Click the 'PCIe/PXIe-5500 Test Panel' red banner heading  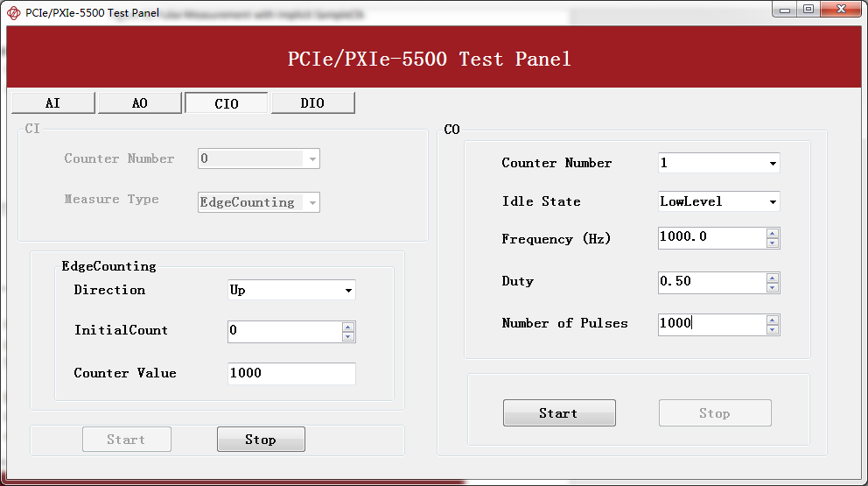(x=429, y=59)
